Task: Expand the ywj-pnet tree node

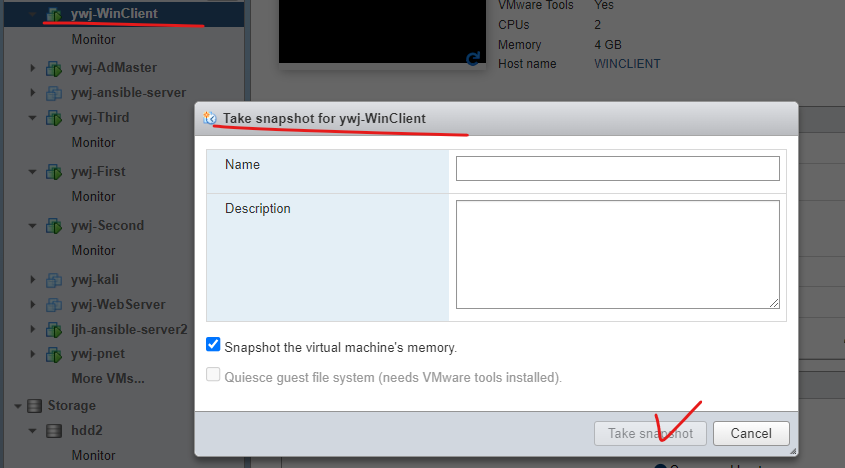Action: (x=32, y=354)
